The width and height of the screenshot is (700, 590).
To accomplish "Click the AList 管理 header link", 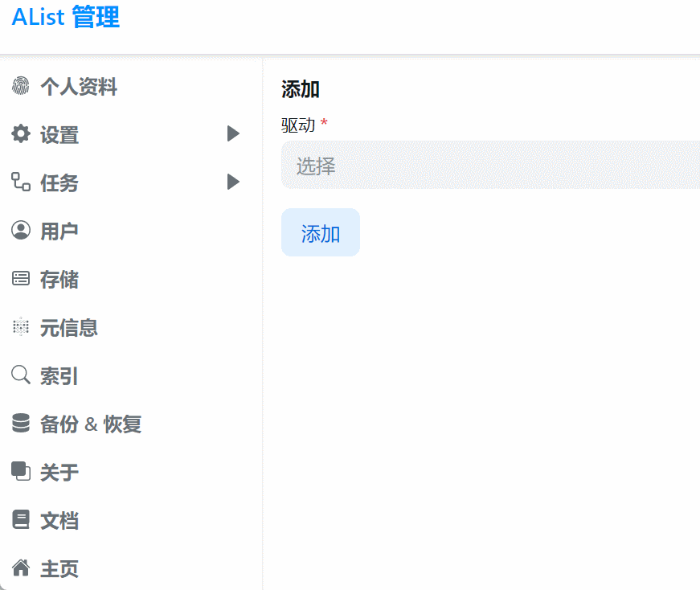I will 64,18.
